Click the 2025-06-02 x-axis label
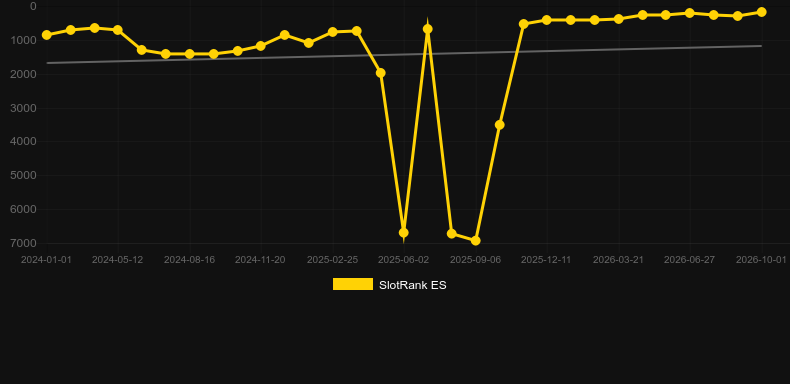This screenshot has height=384, width=790. point(404,260)
